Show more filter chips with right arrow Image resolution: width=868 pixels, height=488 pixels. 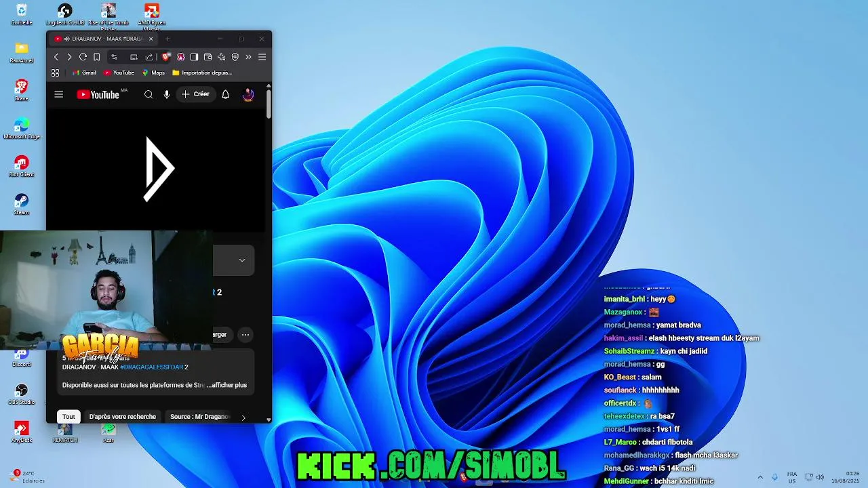pyautogui.click(x=243, y=418)
